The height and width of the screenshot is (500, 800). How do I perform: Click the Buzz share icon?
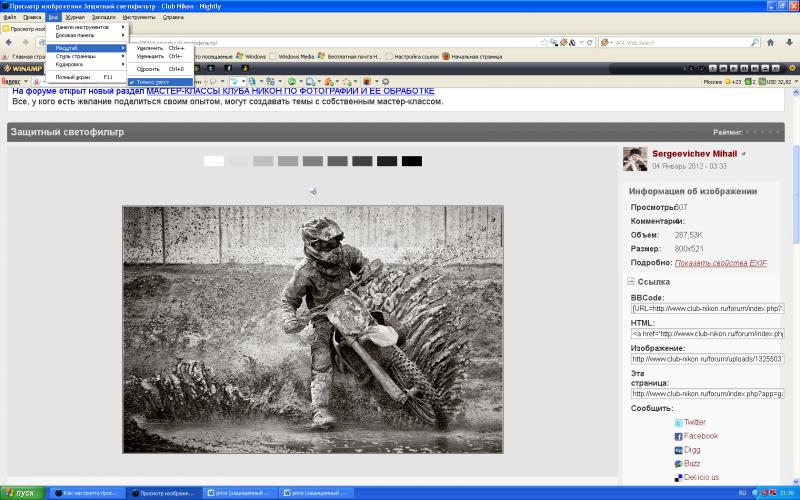[678, 464]
